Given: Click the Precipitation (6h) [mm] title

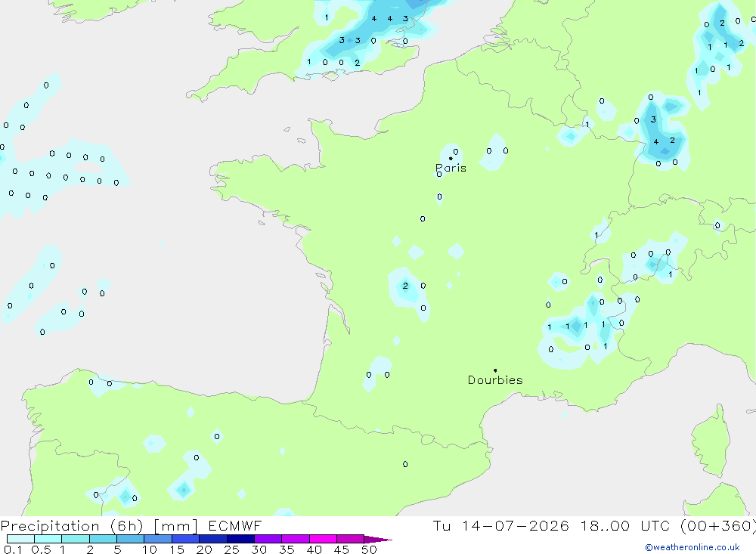Looking at the screenshot, I should tap(99, 525).
